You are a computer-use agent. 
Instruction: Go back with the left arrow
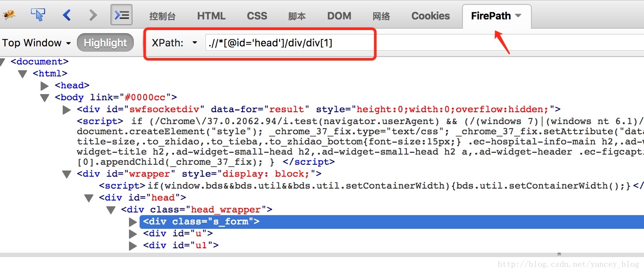pyautogui.click(x=67, y=15)
